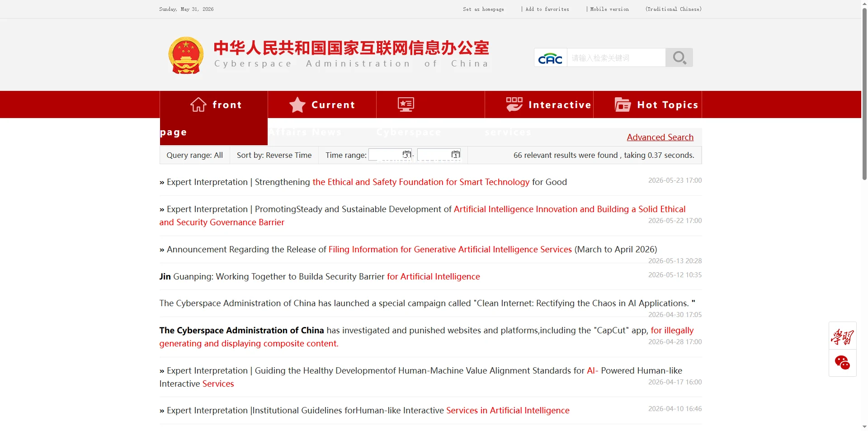
Task: Open Mobile version link
Action: 609,9
